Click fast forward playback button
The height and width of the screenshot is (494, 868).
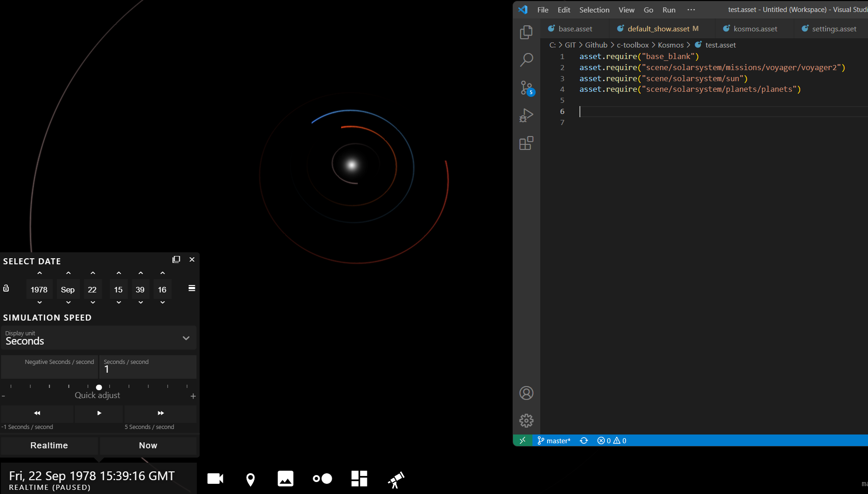point(160,413)
